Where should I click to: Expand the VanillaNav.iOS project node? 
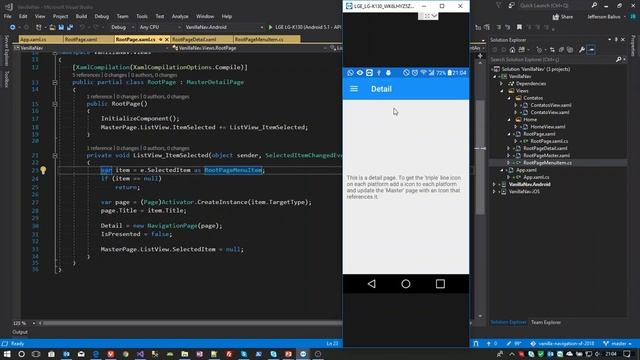tap(494, 191)
